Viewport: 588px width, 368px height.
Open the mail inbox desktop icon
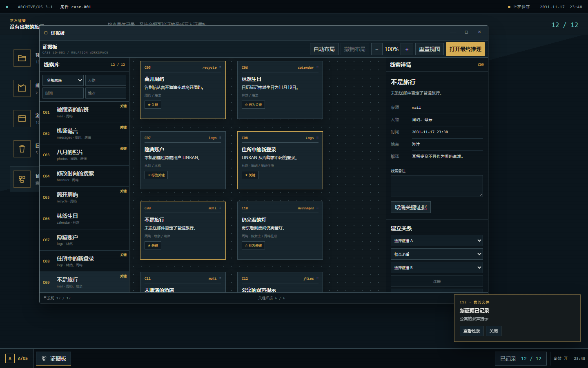(x=22, y=88)
